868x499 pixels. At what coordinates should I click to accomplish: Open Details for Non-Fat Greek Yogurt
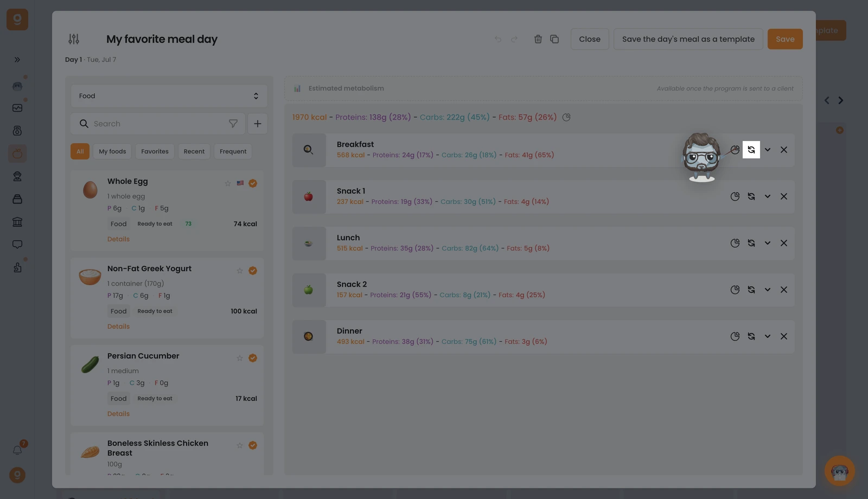pos(118,327)
